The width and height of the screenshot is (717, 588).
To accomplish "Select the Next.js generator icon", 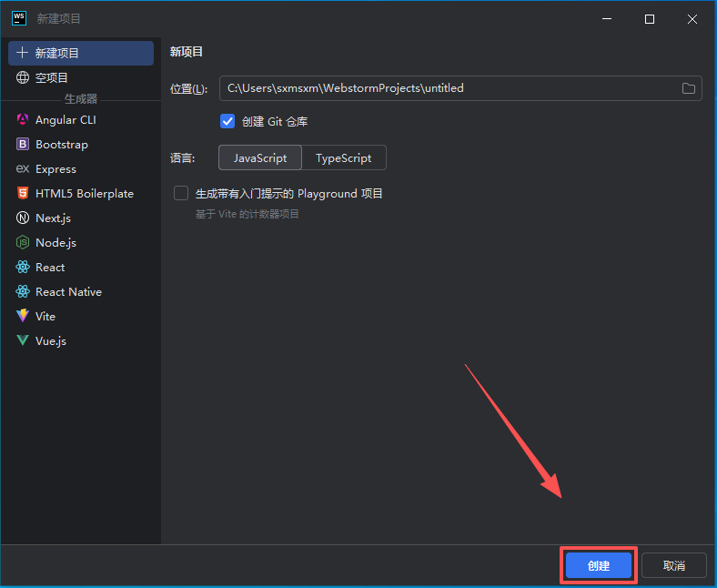I will pyautogui.click(x=23, y=218).
